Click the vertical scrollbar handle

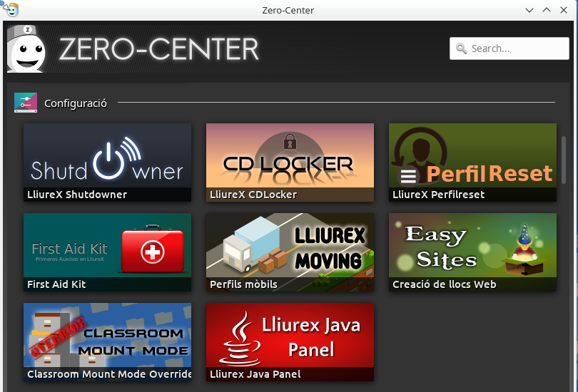point(564,160)
